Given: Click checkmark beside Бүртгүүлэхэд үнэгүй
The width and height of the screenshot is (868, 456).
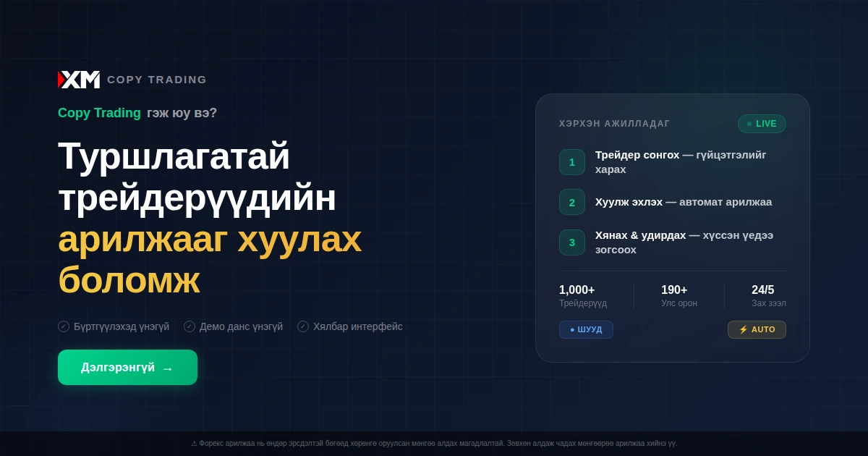Looking at the screenshot, I should coord(64,326).
